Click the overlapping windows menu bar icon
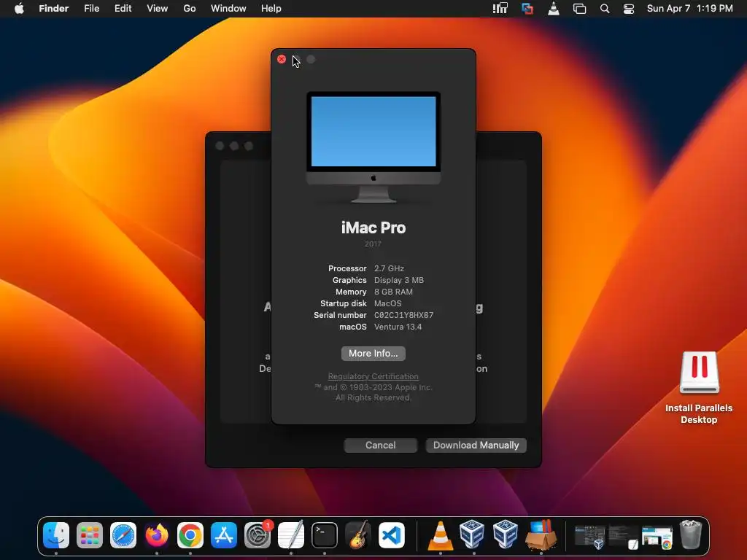 [x=579, y=9]
